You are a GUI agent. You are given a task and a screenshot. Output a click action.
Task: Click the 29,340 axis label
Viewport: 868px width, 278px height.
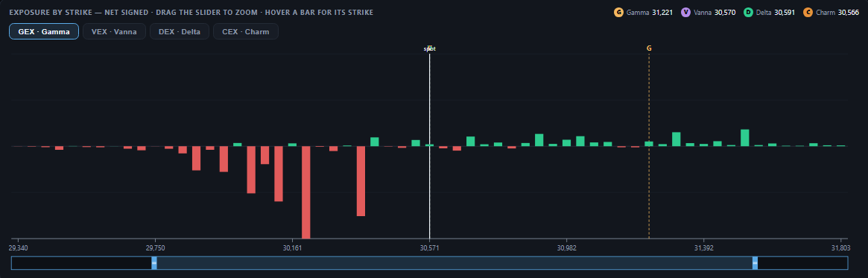pyautogui.click(x=19, y=247)
